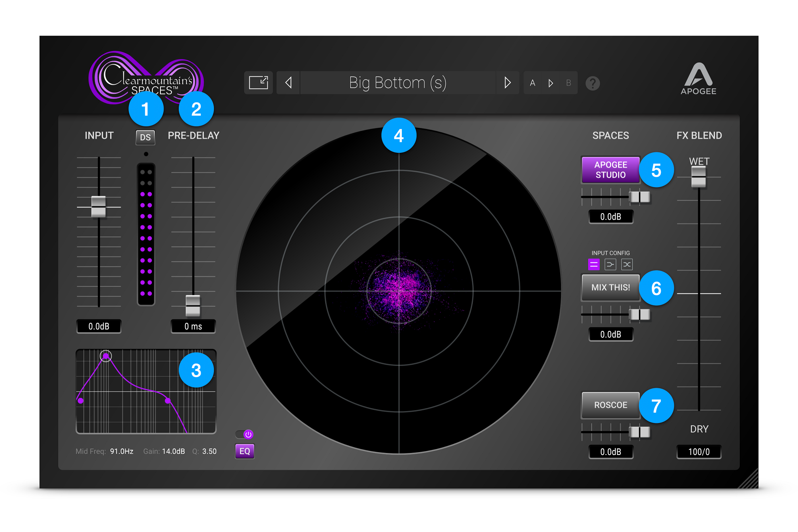Go to the next preset arrow

coord(507,83)
